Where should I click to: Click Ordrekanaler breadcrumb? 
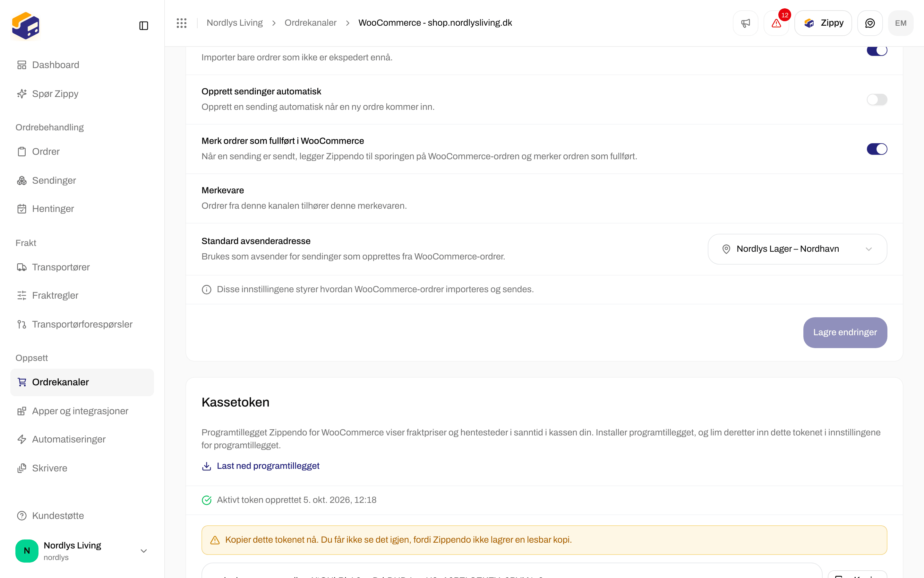coord(311,23)
